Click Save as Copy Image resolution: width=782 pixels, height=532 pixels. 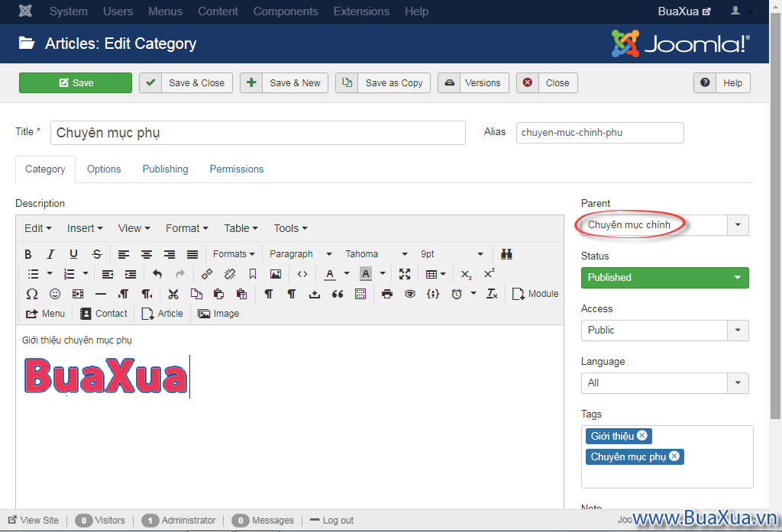[x=383, y=82]
